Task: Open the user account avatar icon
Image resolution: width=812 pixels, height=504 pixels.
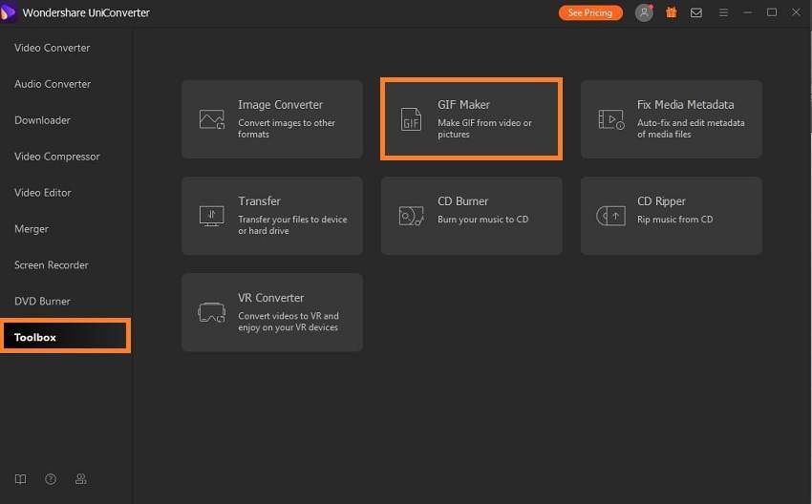Action: coord(644,13)
